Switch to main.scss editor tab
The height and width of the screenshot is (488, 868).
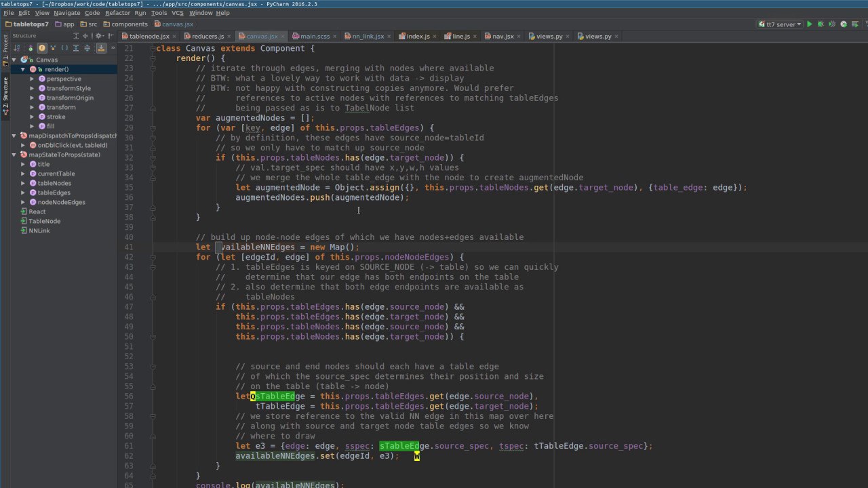[x=315, y=36]
